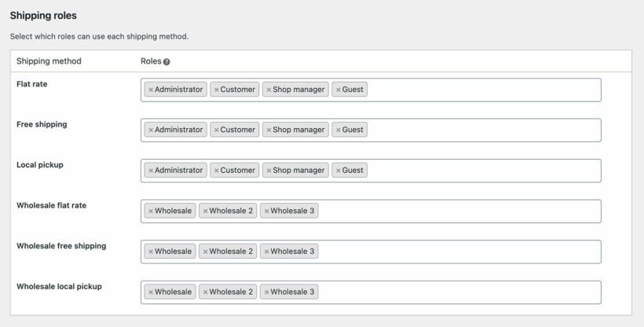Click the Roles help question mark icon
The height and width of the screenshot is (327, 644).
[166, 61]
